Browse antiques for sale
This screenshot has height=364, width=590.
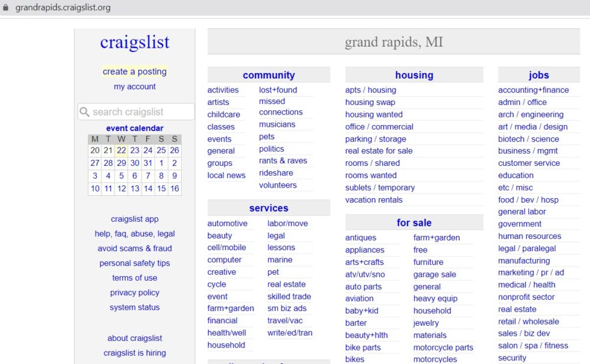tap(360, 238)
